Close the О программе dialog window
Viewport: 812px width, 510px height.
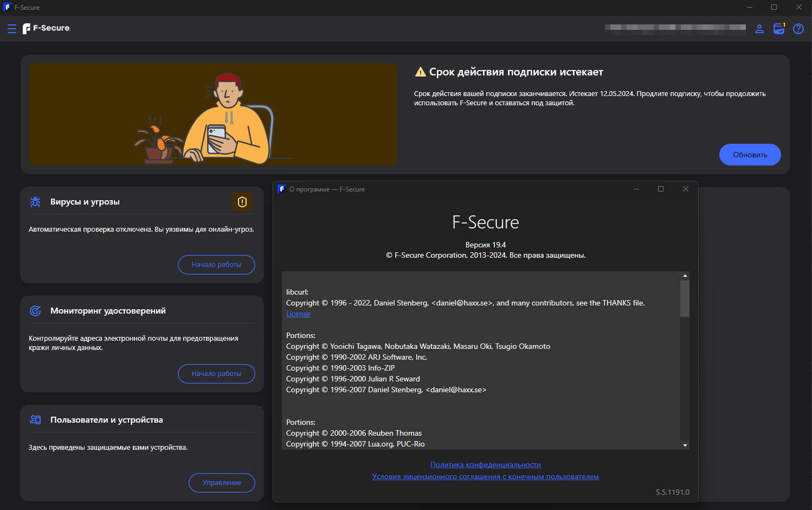click(686, 189)
